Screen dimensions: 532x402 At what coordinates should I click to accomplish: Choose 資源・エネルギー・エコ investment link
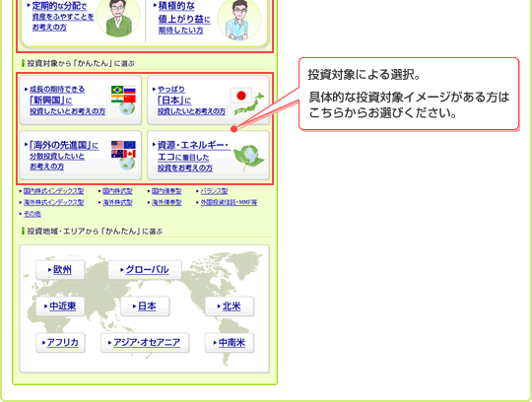tap(194, 157)
